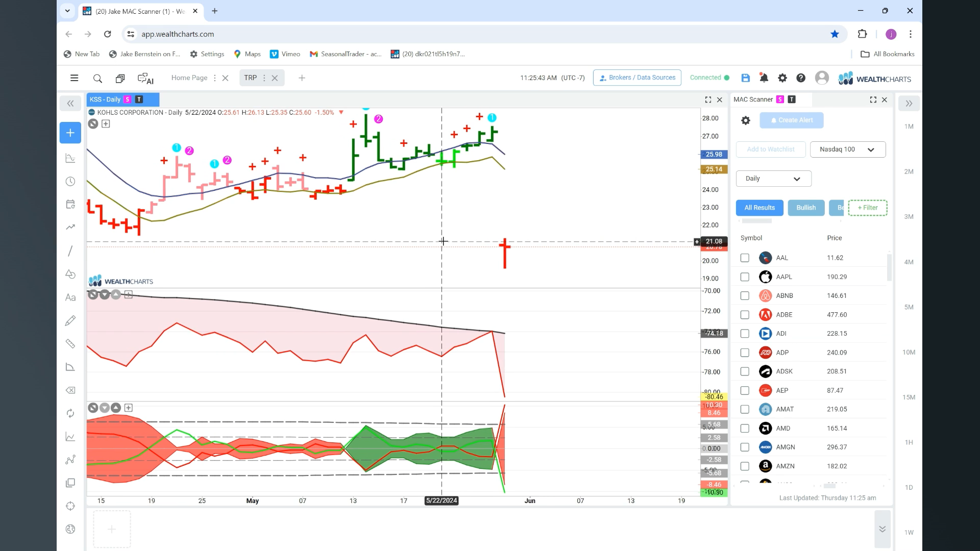The image size is (980, 551).
Task: Check the AAPL row checkbox
Action: [x=745, y=277]
